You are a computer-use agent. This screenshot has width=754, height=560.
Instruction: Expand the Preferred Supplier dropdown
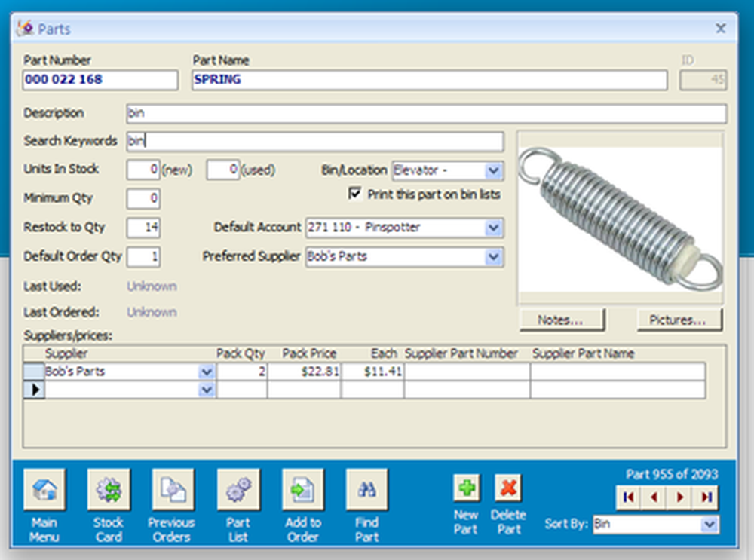pos(494,256)
